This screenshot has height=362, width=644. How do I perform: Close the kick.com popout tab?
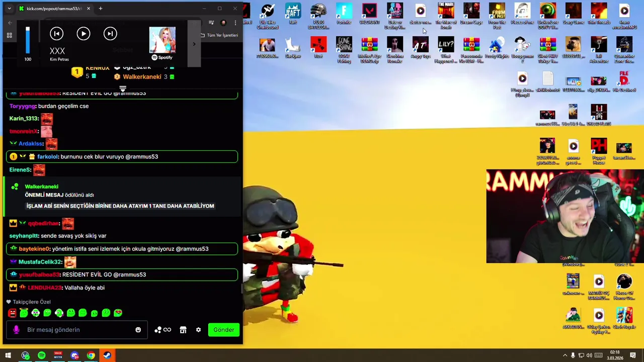pyautogui.click(x=88, y=9)
